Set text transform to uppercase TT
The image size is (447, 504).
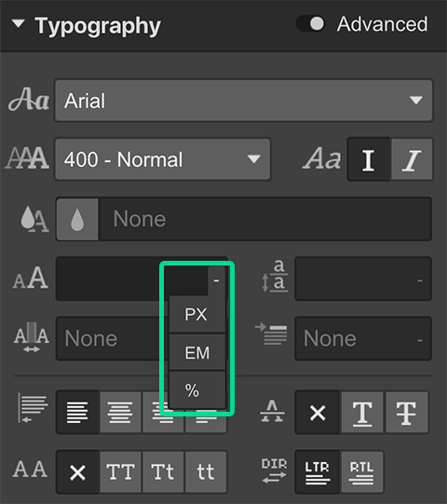click(120, 471)
